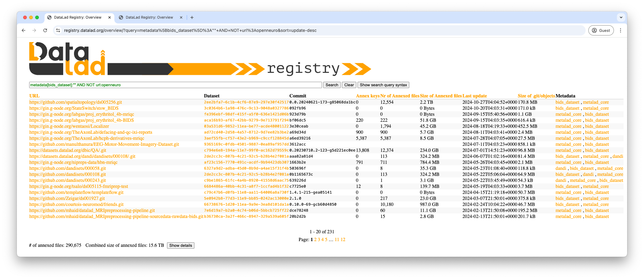The width and height of the screenshot is (644, 279).
Task: Click the Show details button
Action: (x=181, y=246)
